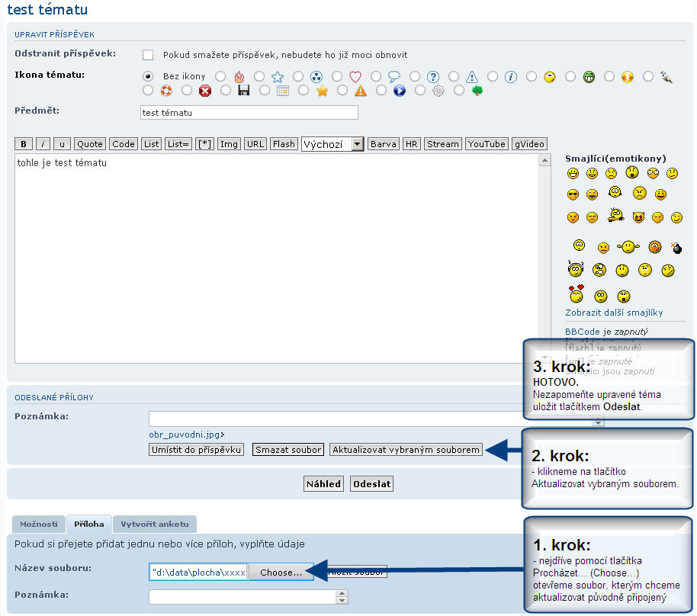The width and height of the screenshot is (697, 616).
Task: Insert the smiley with red hearts
Action: pyautogui.click(x=576, y=293)
